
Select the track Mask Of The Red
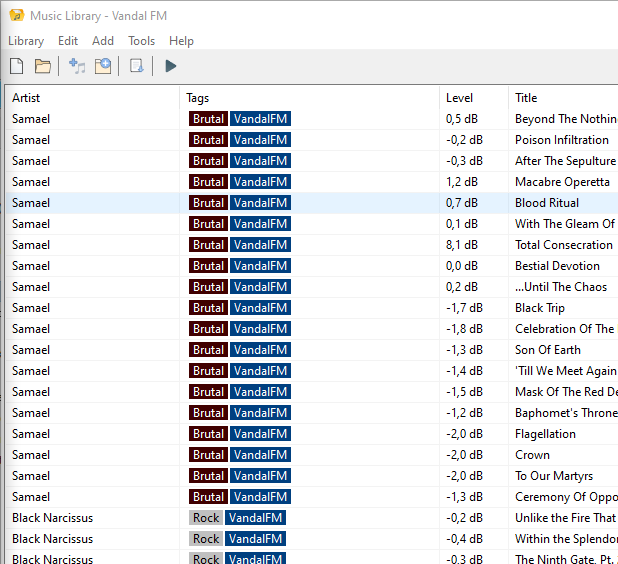click(x=566, y=392)
